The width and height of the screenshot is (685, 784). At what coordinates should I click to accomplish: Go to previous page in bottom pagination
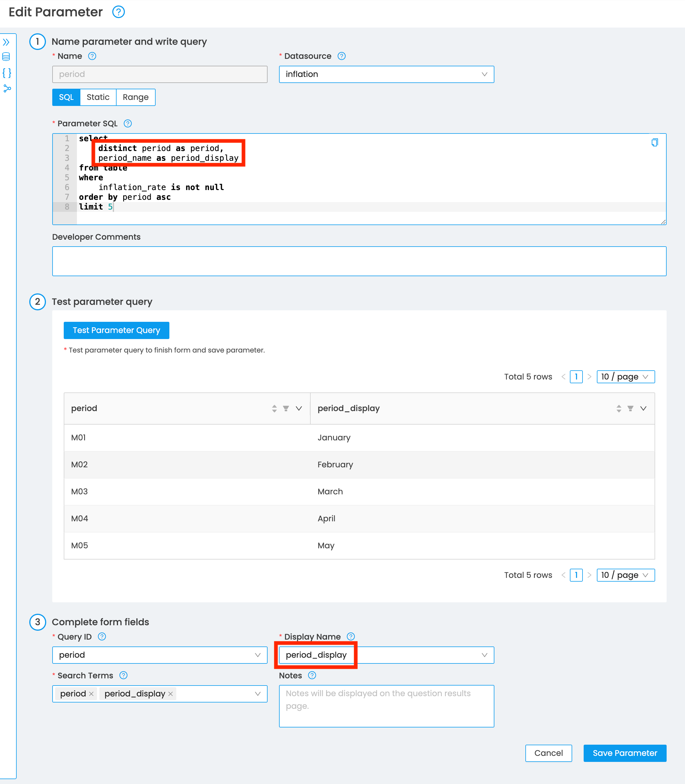tap(564, 575)
